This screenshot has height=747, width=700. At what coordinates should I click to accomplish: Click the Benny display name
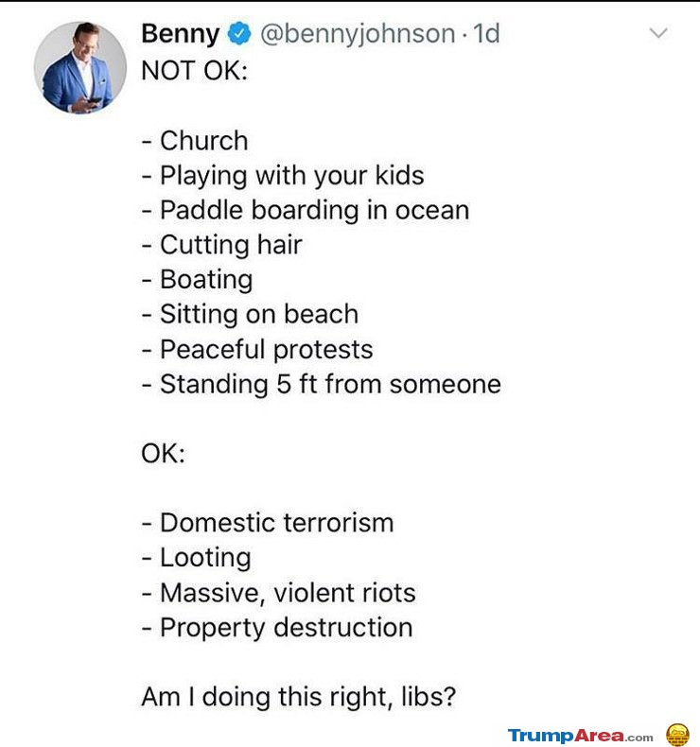click(181, 34)
